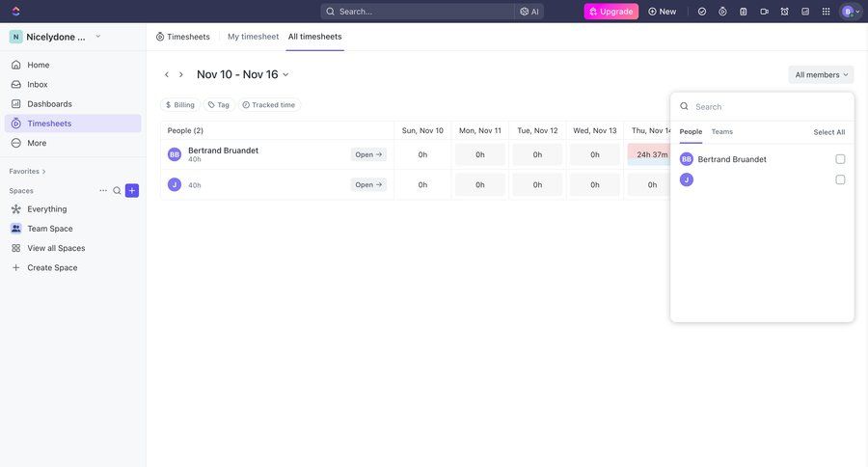Open the chart icon in top bar
This screenshot has height=467, width=868.
805,12
